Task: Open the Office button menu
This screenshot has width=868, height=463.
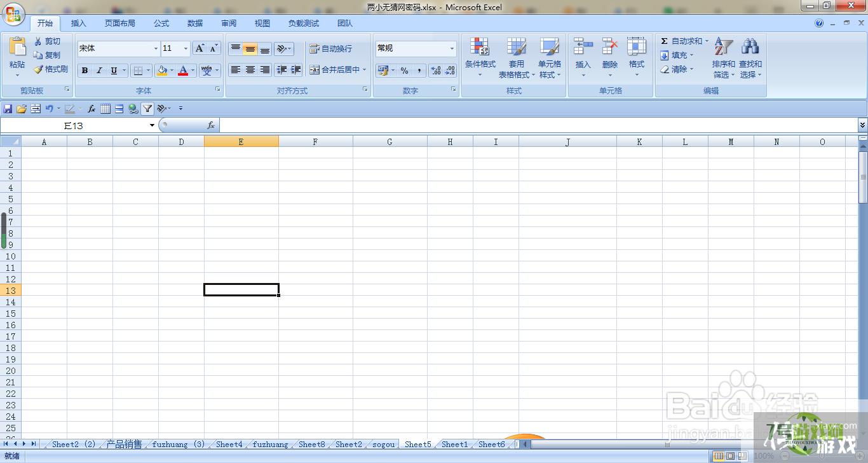Action: [x=13, y=14]
